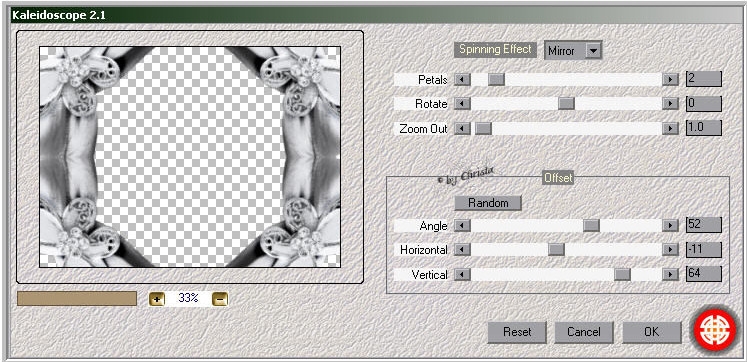Click the left arrow of Horizontal slider
The height and width of the screenshot is (362, 747).
pyautogui.click(x=462, y=250)
